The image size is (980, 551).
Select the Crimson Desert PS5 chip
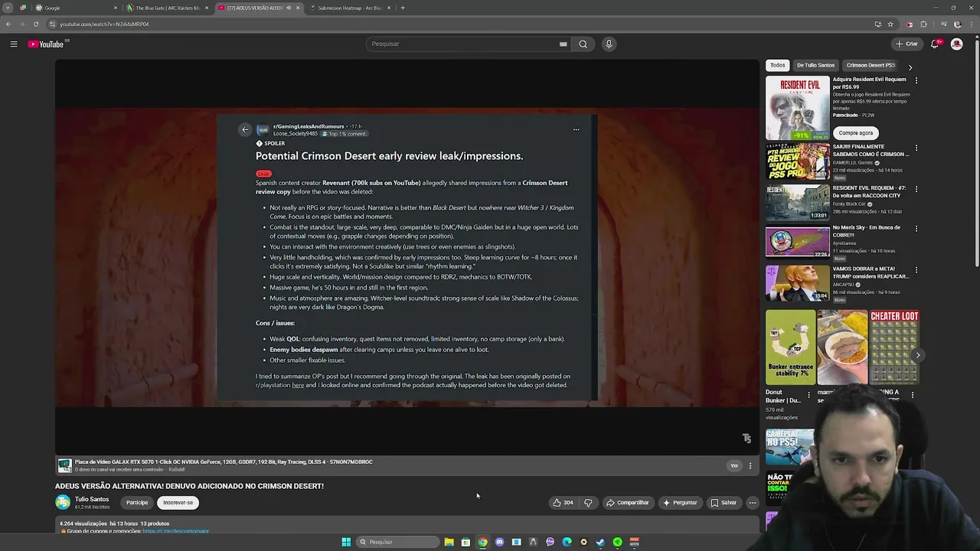pos(871,65)
